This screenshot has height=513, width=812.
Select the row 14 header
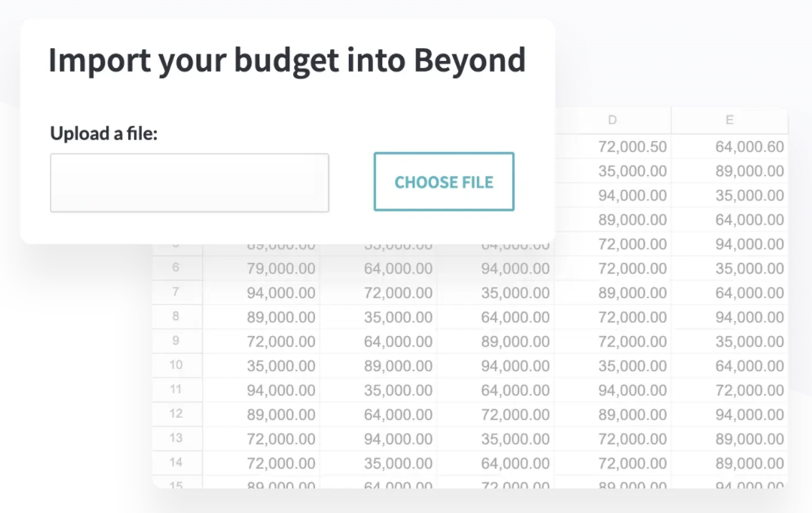pos(176,463)
